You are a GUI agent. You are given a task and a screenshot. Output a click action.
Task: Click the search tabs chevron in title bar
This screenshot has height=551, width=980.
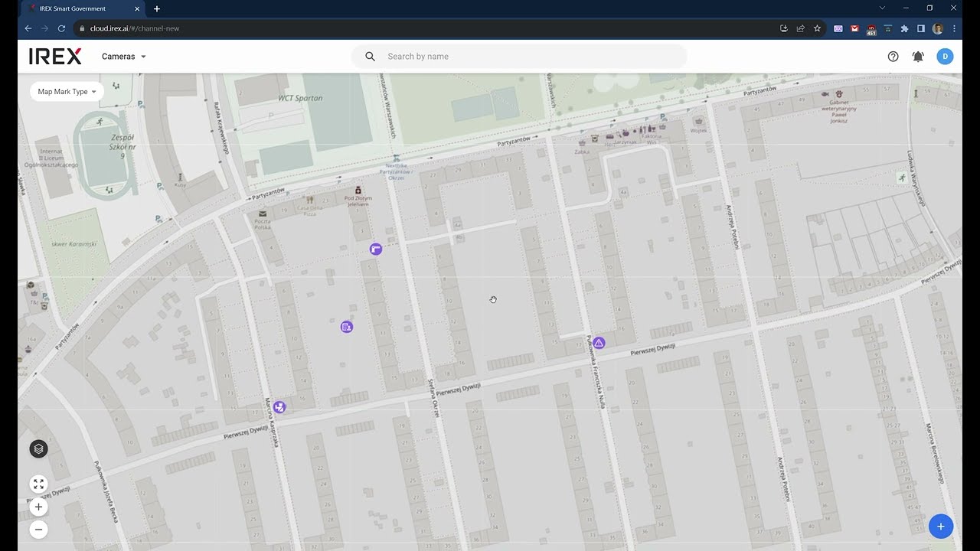pyautogui.click(x=882, y=8)
